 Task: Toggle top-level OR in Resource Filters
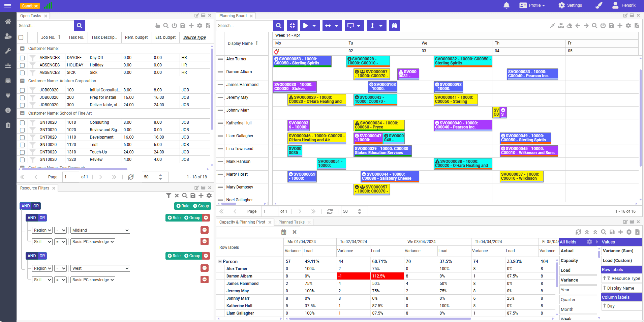coord(36,206)
